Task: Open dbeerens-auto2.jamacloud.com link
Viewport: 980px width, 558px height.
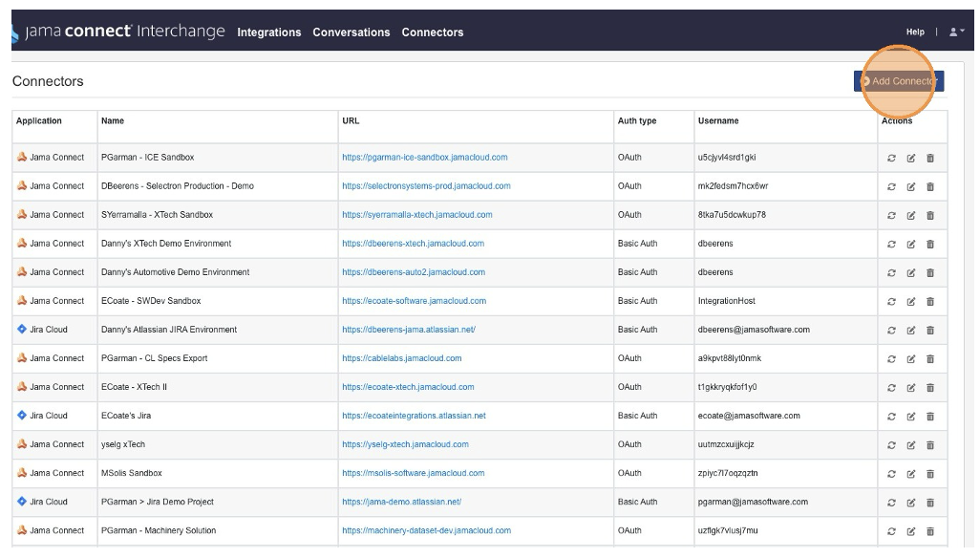Action: pyautogui.click(x=414, y=272)
